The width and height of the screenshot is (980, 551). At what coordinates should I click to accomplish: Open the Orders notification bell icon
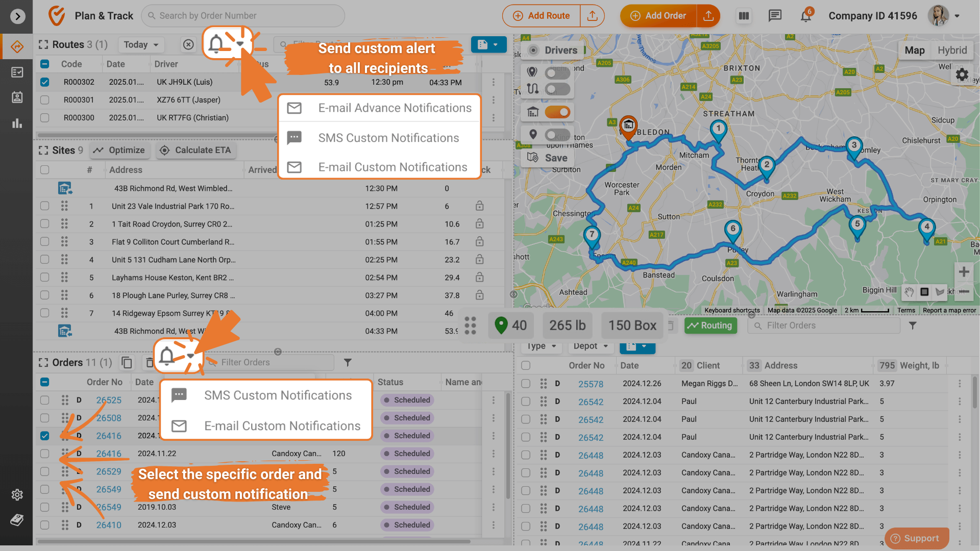click(166, 356)
